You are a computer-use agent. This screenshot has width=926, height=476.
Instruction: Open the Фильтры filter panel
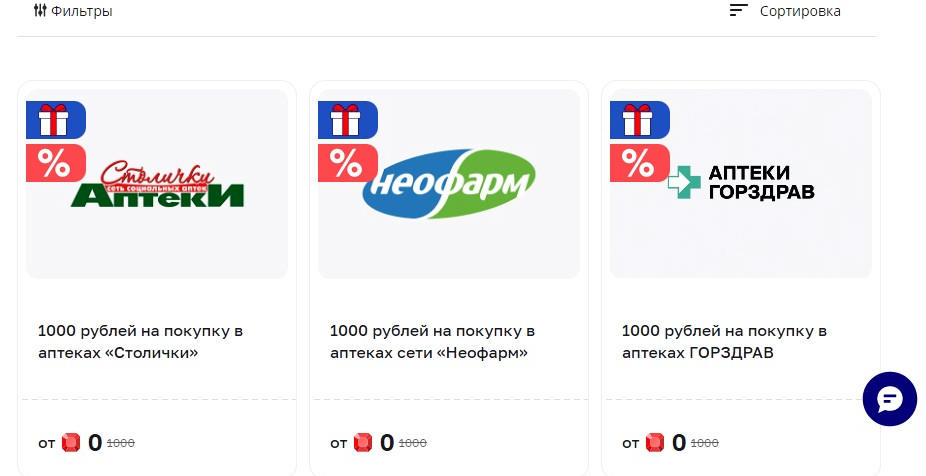[x=73, y=11]
